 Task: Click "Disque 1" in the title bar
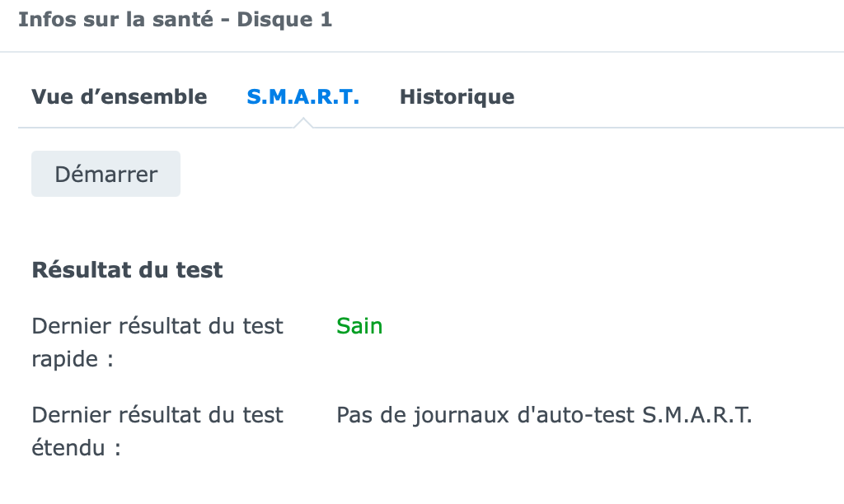click(x=284, y=20)
